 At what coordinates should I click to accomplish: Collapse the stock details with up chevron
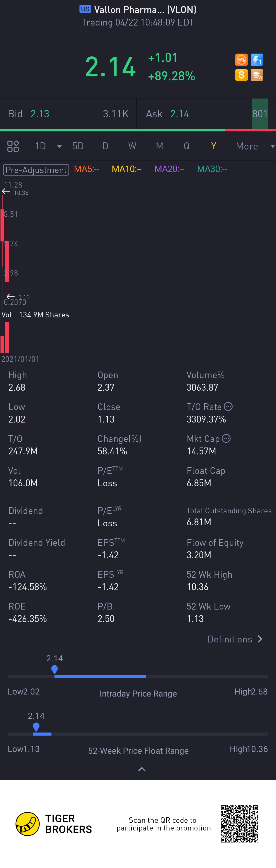(142, 769)
